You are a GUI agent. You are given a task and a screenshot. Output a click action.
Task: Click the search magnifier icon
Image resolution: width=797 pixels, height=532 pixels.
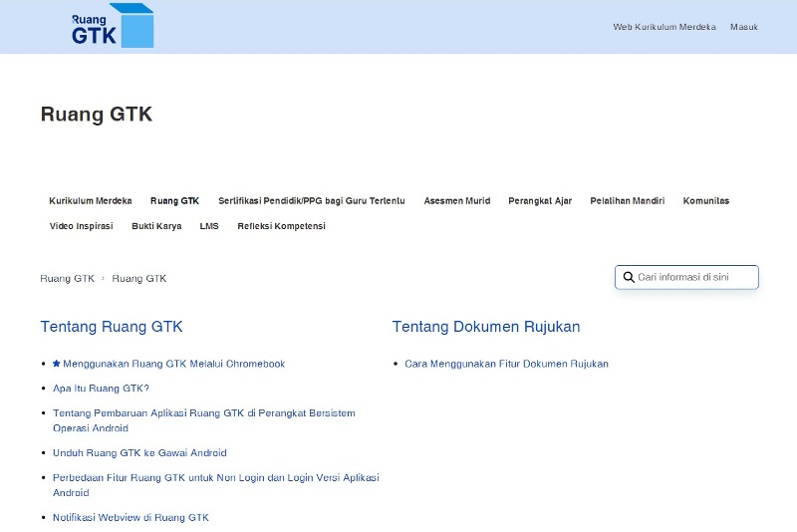(629, 277)
